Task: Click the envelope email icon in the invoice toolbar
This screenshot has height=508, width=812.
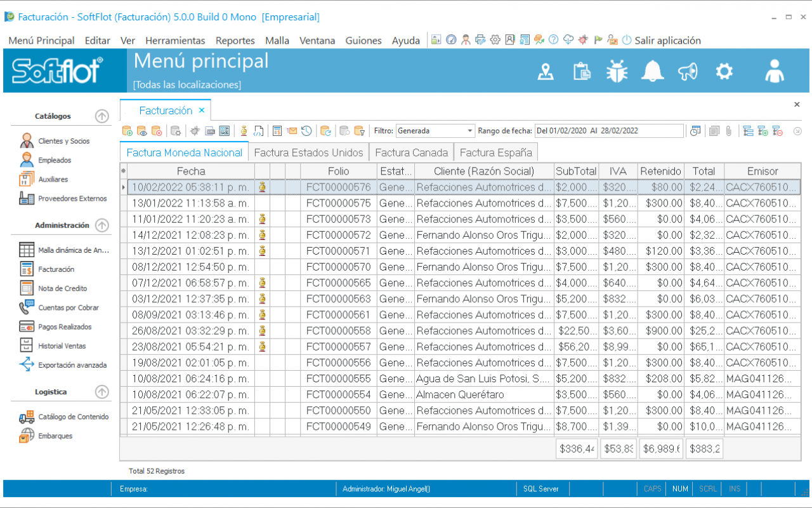Action: coord(292,131)
